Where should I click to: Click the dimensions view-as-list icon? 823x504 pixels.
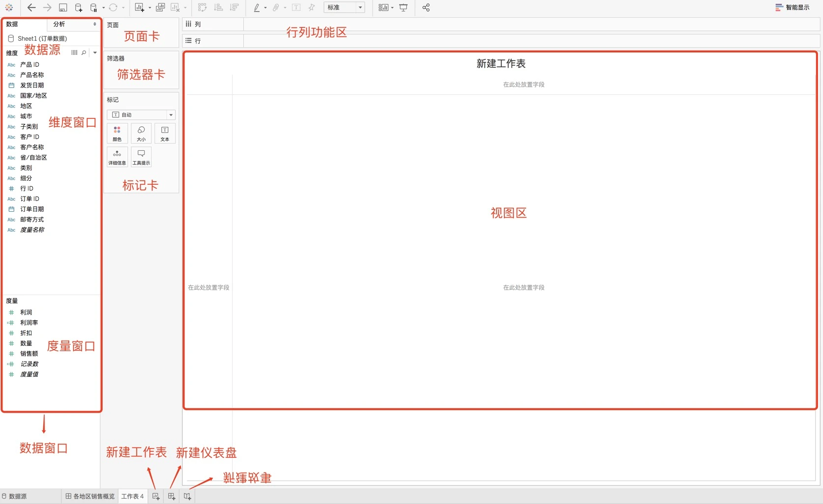tap(74, 53)
